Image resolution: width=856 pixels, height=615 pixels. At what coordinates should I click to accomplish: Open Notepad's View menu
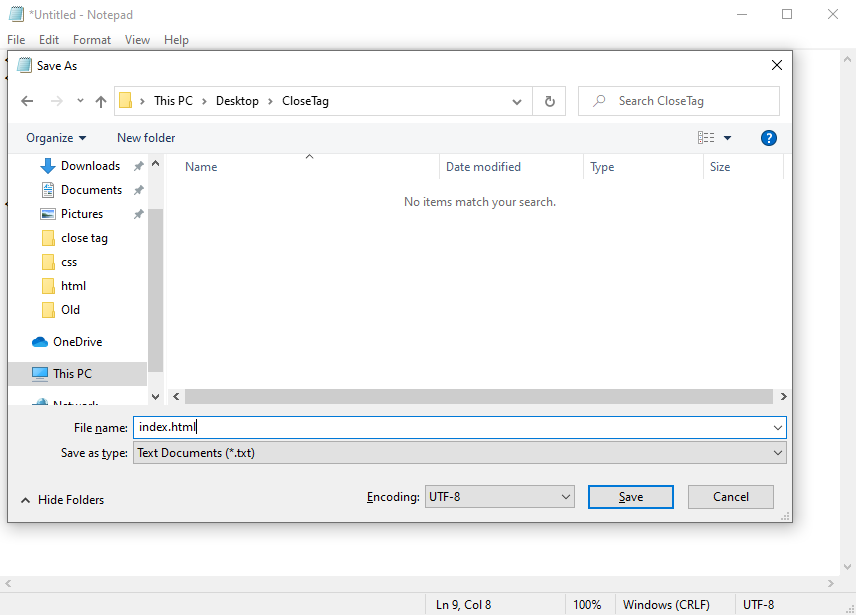coord(137,40)
